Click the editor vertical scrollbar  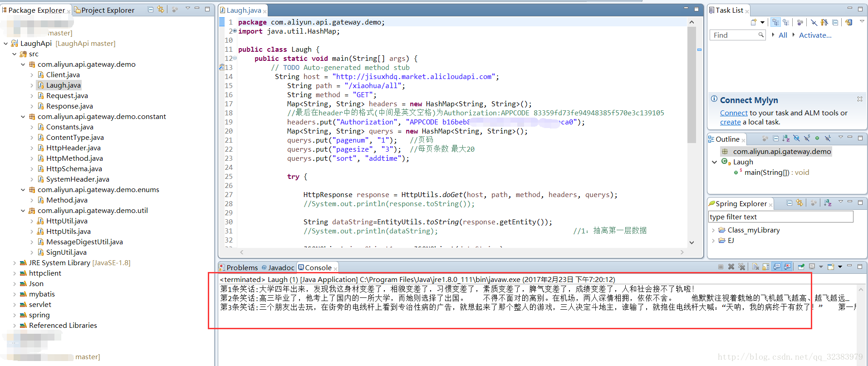(691, 85)
